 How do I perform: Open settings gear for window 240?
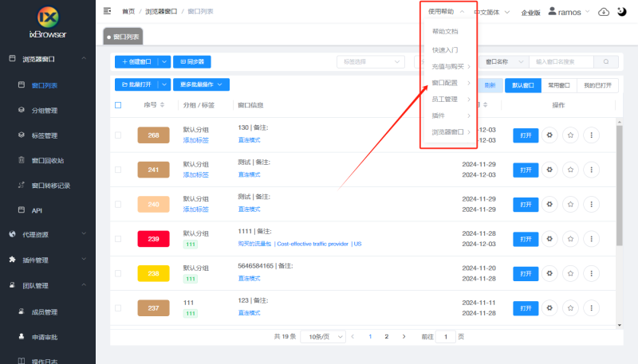click(549, 204)
